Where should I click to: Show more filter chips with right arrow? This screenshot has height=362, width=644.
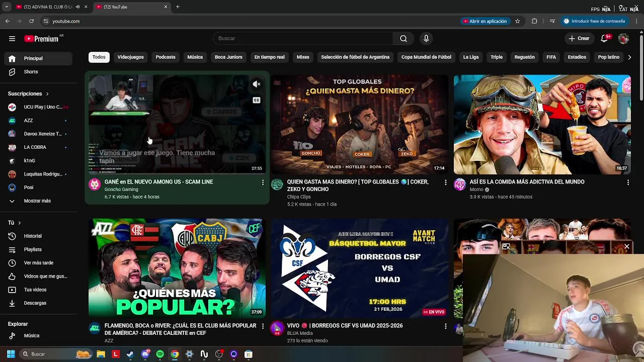coord(629,57)
